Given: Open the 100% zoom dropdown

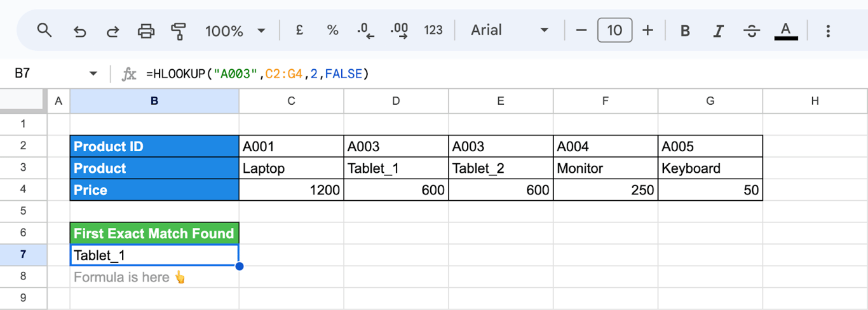Looking at the screenshot, I should pos(235,30).
